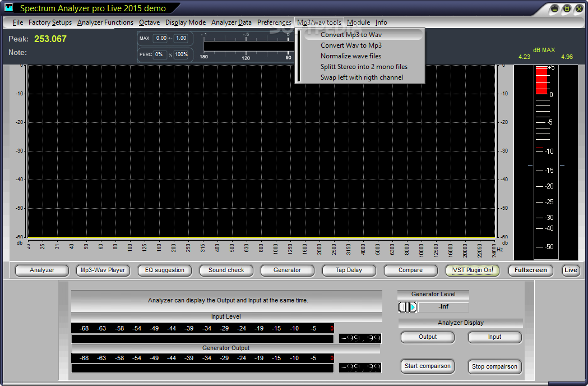
Task: Open the Factory Setups menu
Action: pos(50,22)
